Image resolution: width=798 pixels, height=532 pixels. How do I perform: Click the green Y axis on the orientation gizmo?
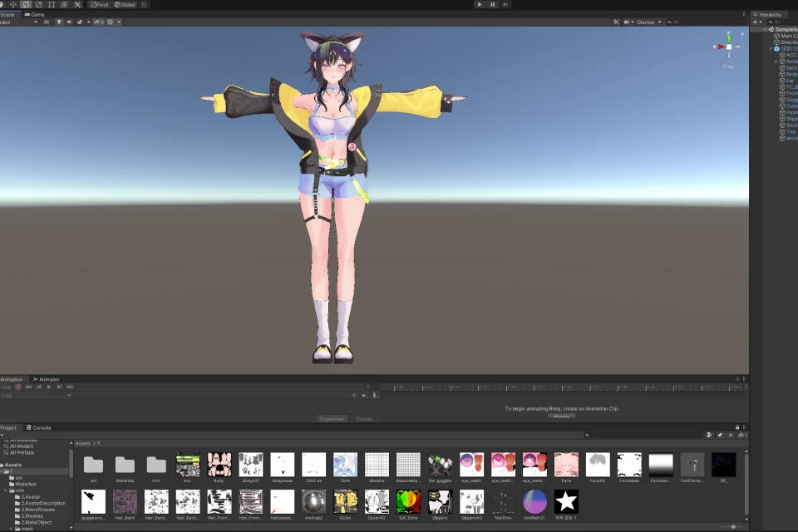click(729, 37)
